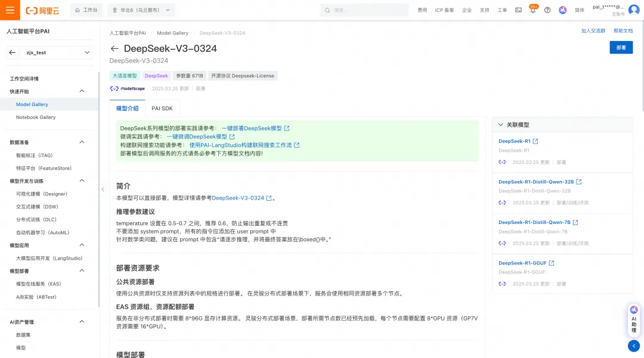Open the 帮助文档 link
Screen dimensions: 644x358
point(623,31)
